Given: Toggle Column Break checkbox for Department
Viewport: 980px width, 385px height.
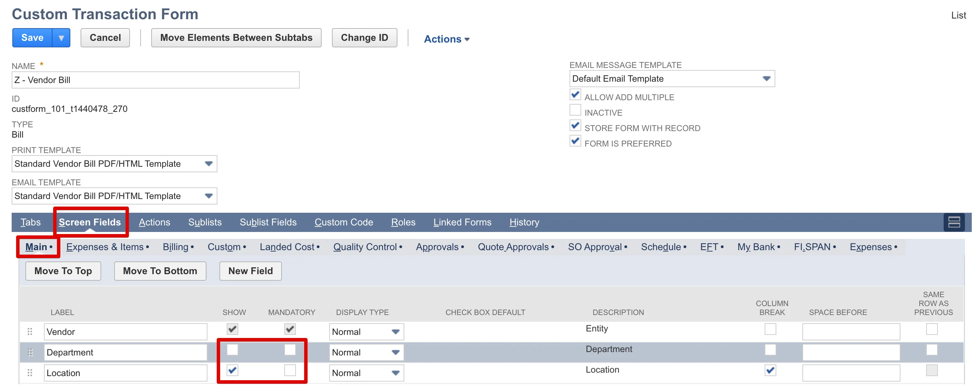Looking at the screenshot, I should 770,349.
